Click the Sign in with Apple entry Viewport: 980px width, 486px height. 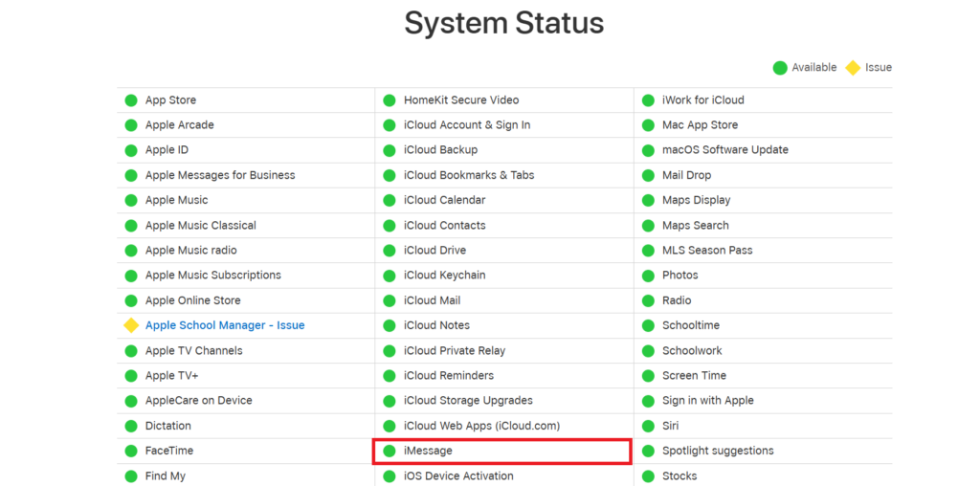coord(708,401)
